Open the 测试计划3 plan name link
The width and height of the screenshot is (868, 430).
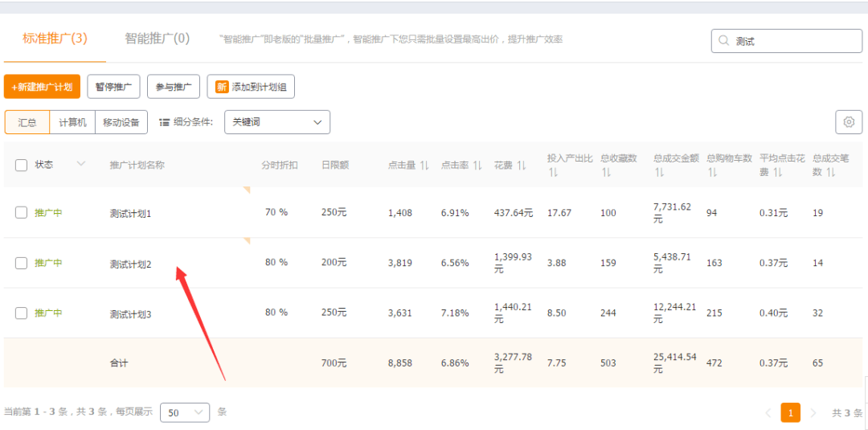point(130,314)
